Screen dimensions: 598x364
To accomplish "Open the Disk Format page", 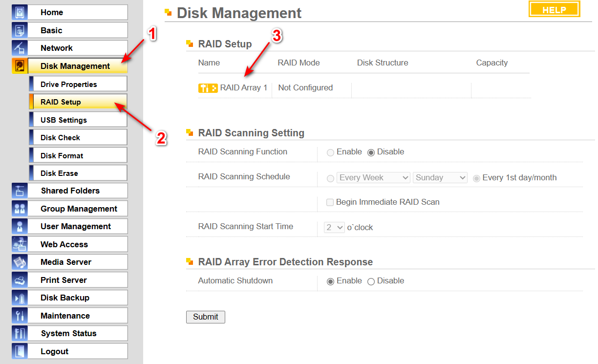I will pyautogui.click(x=78, y=155).
